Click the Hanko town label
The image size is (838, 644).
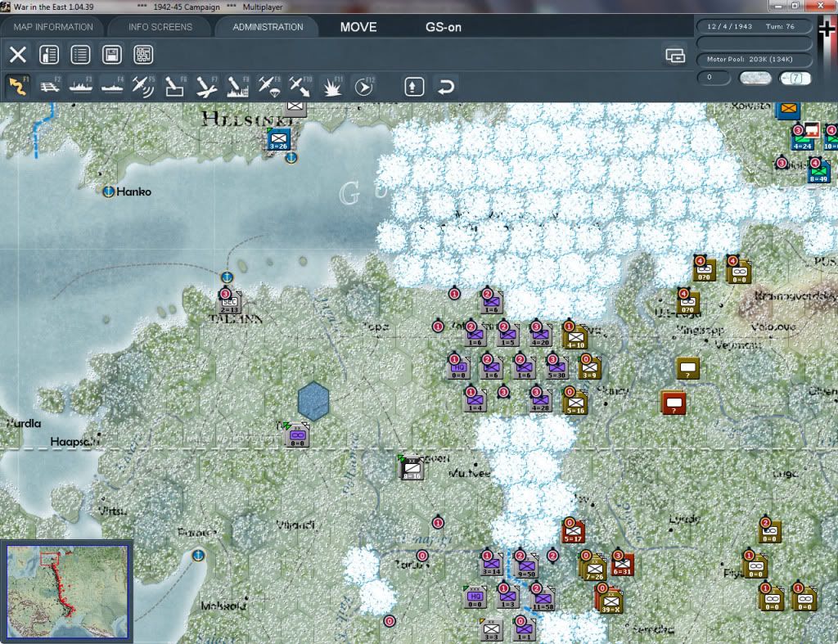pyautogui.click(x=133, y=191)
